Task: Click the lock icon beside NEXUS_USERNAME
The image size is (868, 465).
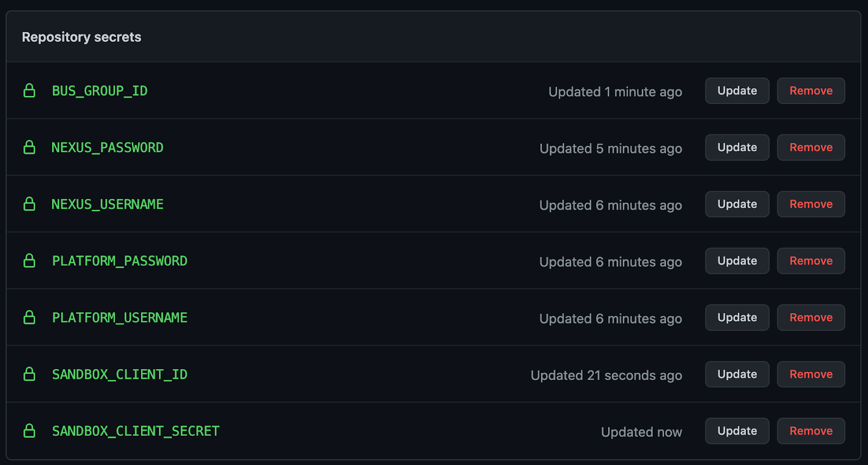Action: [29, 204]
